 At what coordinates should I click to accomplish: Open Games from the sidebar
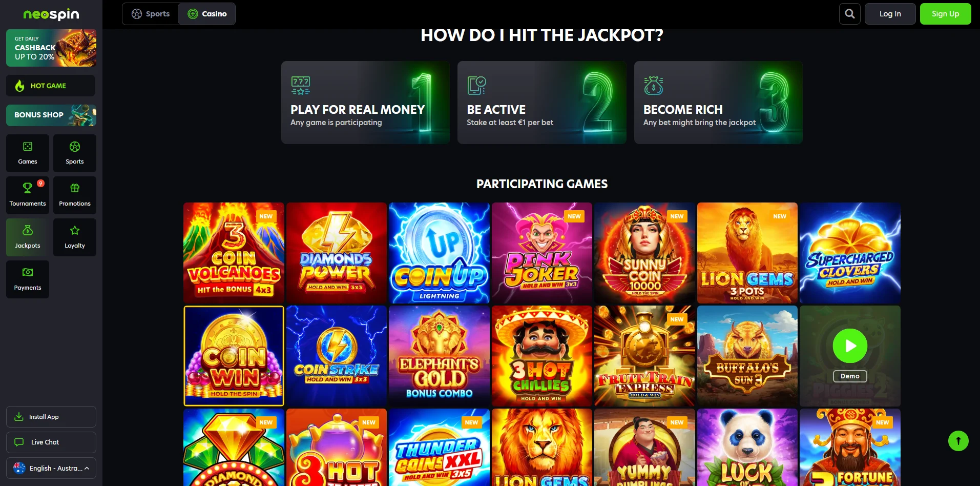click(x=28, y=153)
